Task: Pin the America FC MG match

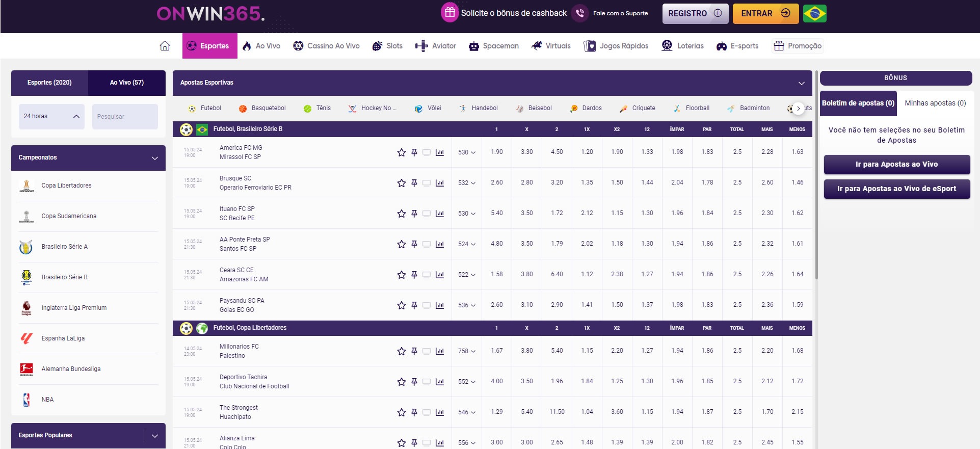Action: (414, 152)
